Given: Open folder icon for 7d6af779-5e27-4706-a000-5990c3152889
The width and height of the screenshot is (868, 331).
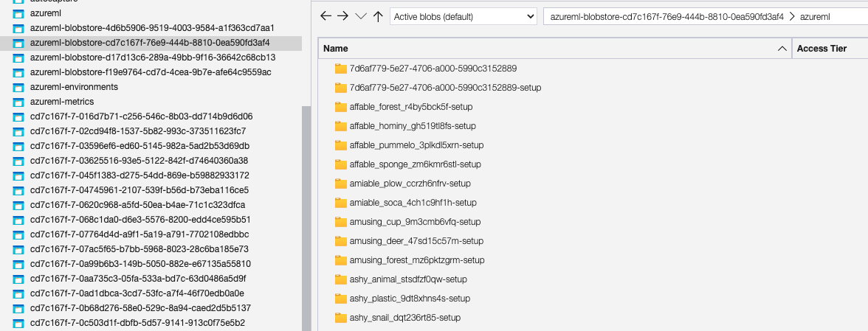Looking at the screenshot, I should click(x=340, y=69).
